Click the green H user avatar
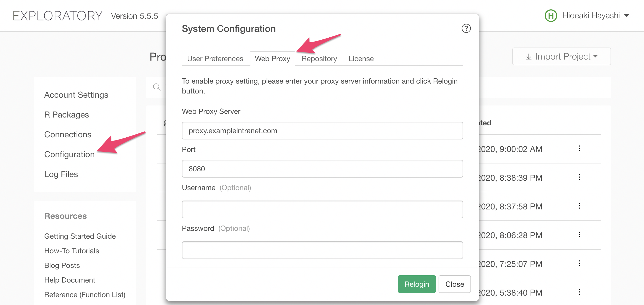The height and width of the screenshot is (305, 644). coord(551,16)
